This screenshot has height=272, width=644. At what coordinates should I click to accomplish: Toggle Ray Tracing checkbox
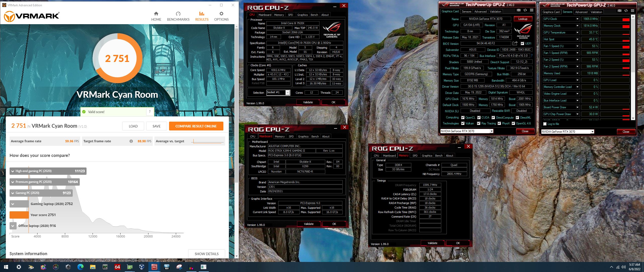[479, 123]
